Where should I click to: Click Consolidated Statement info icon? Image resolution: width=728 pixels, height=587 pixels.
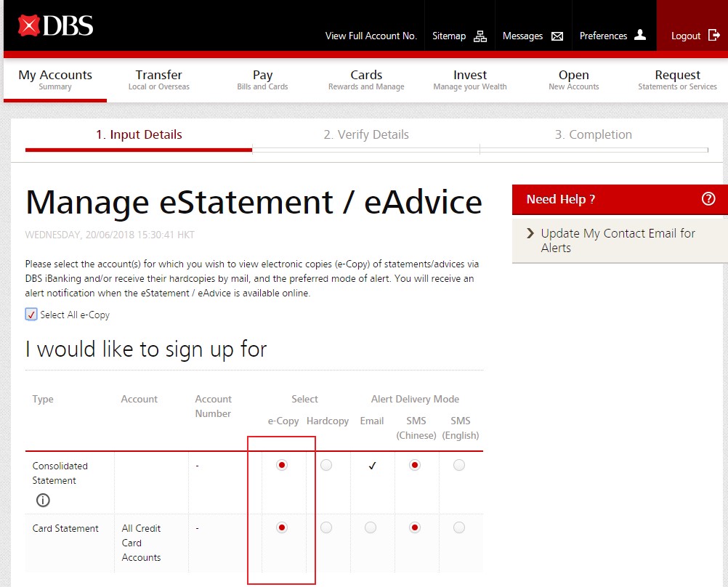43,500
